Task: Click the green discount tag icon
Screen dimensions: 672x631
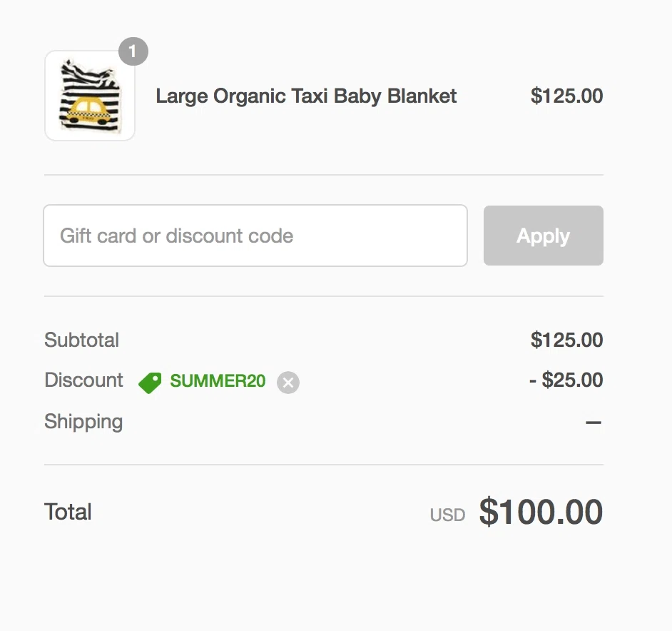Action: tap(150, 383)
